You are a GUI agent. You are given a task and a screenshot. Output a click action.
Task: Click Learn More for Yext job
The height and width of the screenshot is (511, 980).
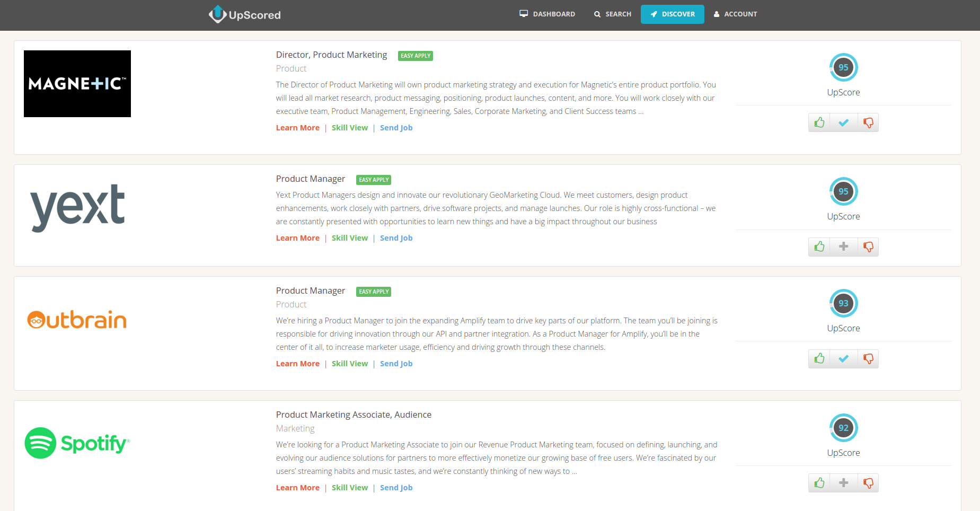click(x=298, y=238)
